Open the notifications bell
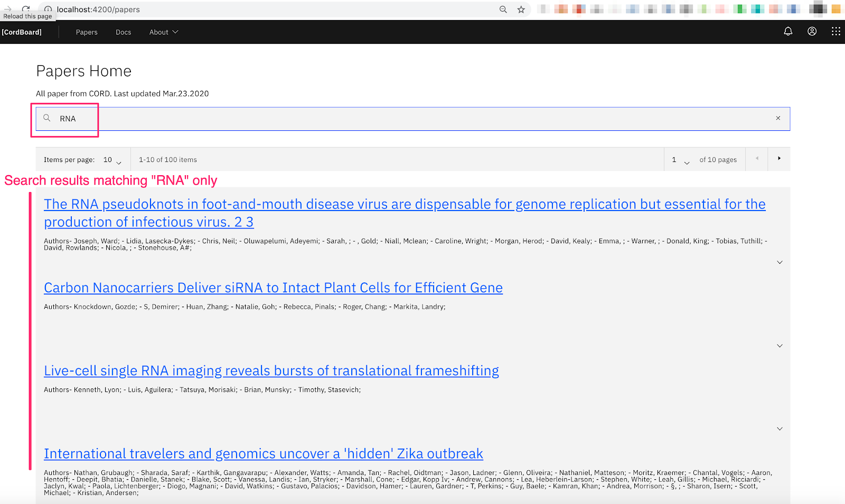The image size is (845, 504). pos(788,32)
